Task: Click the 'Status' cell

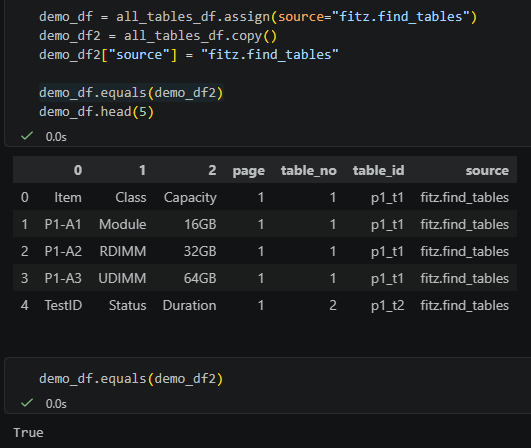Action: (x=128, y=305)
